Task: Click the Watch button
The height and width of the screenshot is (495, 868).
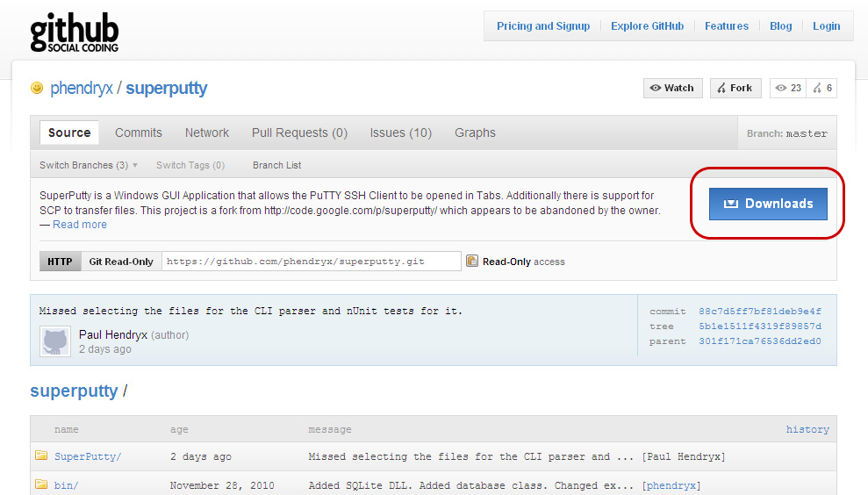Action: (672, 88)
